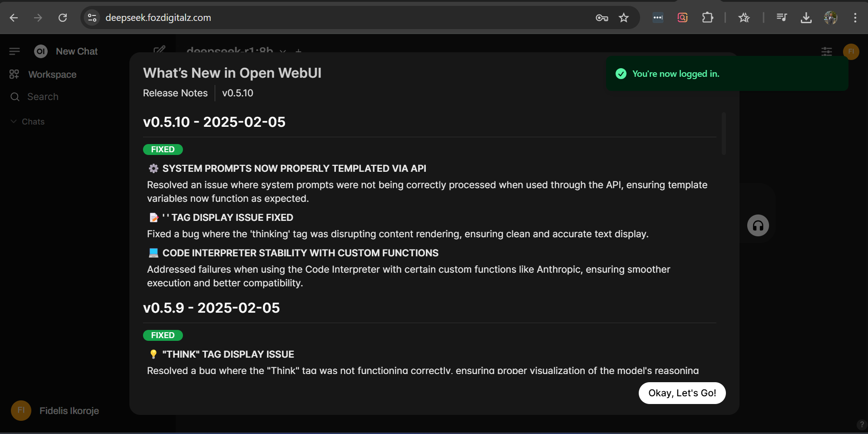Click the address bar URL deepseek.fozdigitalz.com
868x434 pixels.
[158, 18]
